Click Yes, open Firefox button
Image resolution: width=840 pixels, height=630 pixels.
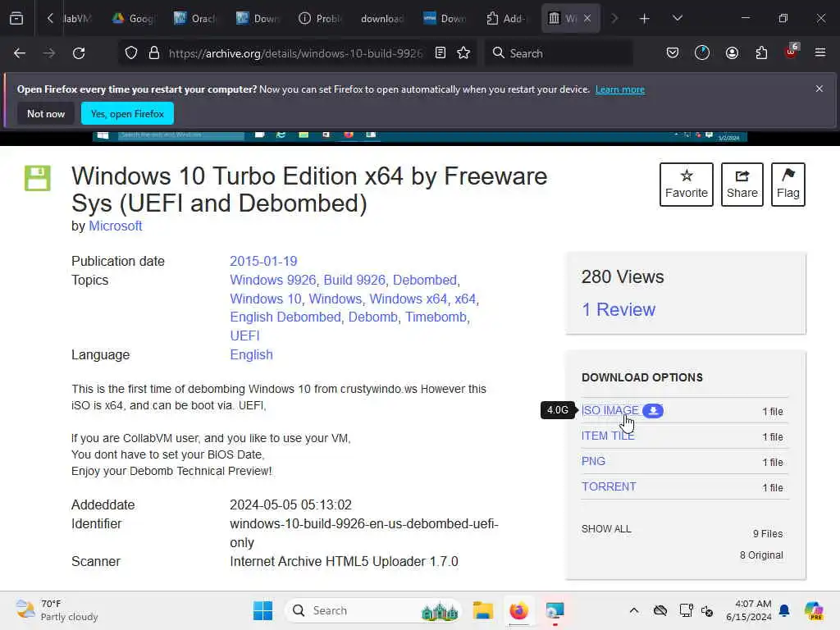127,113
